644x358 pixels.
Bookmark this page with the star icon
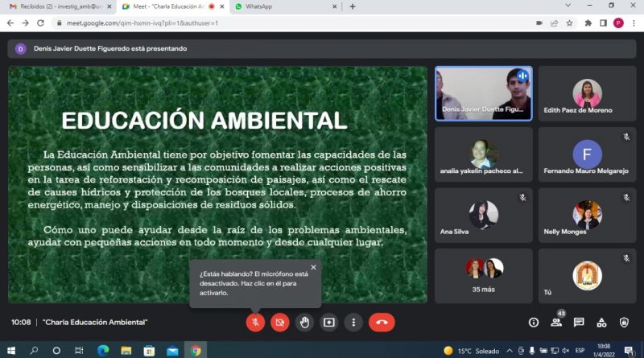[569, 23]
